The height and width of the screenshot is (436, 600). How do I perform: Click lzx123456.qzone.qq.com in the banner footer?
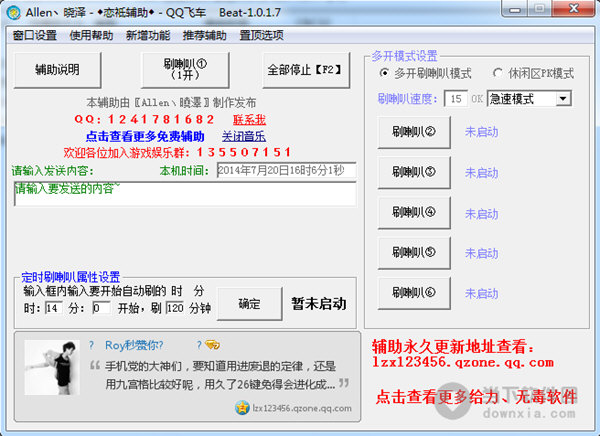(x=302, y=408)
